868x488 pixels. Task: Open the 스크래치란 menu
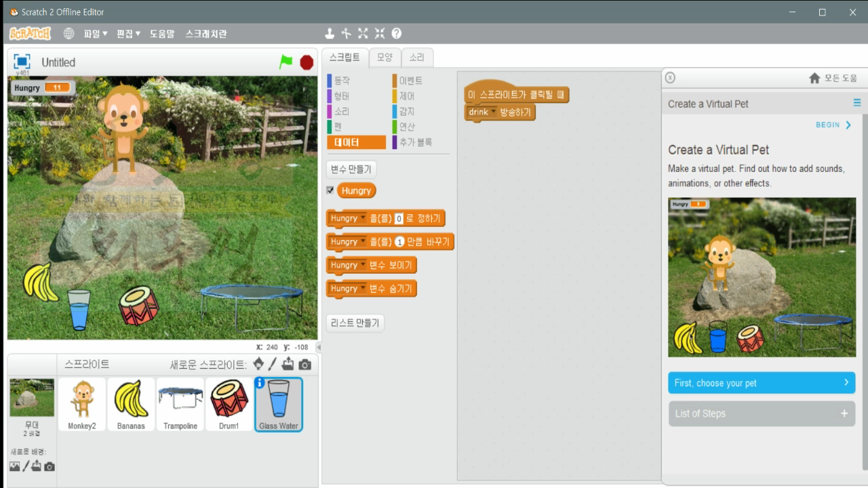pos(206,33)
